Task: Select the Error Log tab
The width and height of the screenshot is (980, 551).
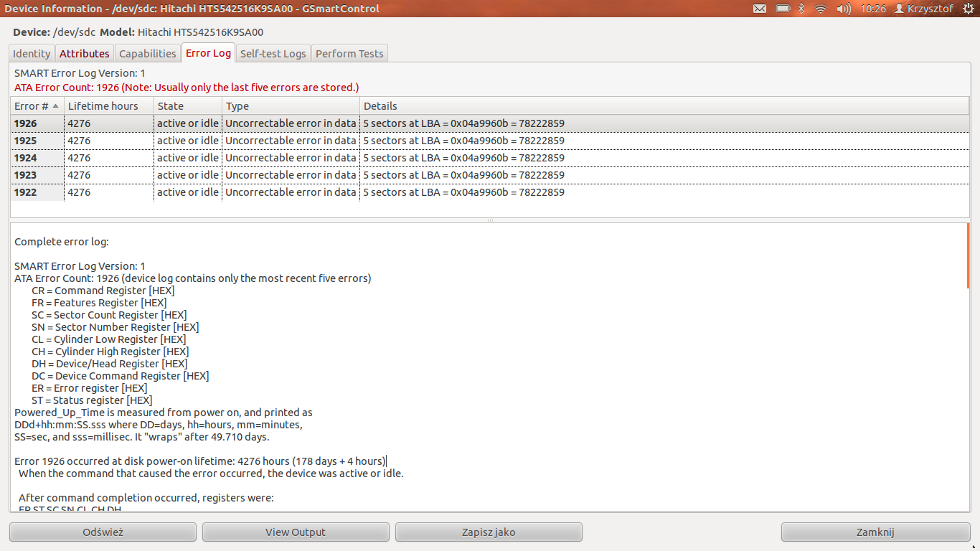Action: point(208,52)
